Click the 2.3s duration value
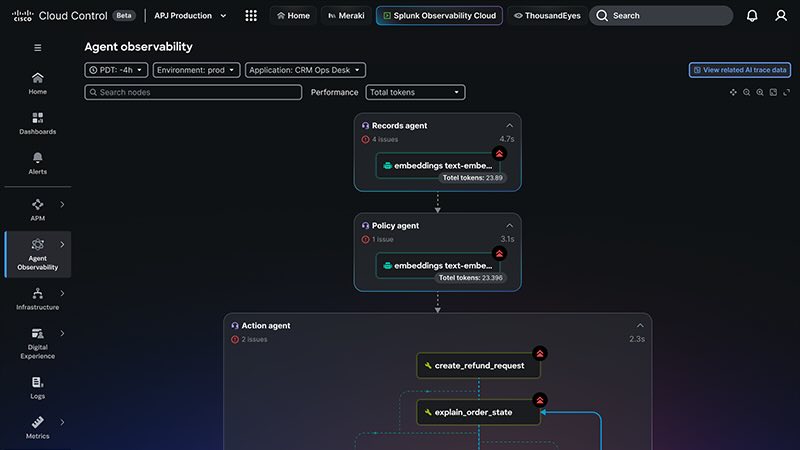 [x=637, y=339]
